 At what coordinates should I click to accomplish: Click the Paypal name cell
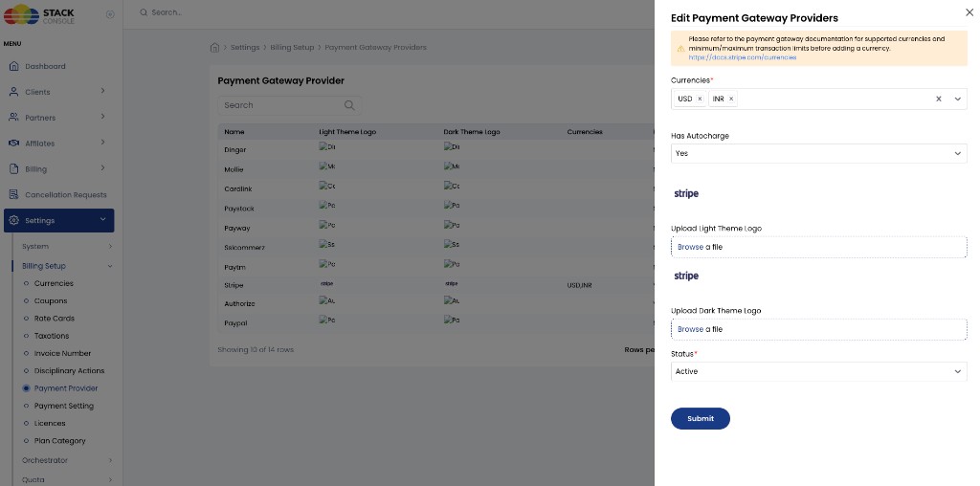click(x=234, y=323)
